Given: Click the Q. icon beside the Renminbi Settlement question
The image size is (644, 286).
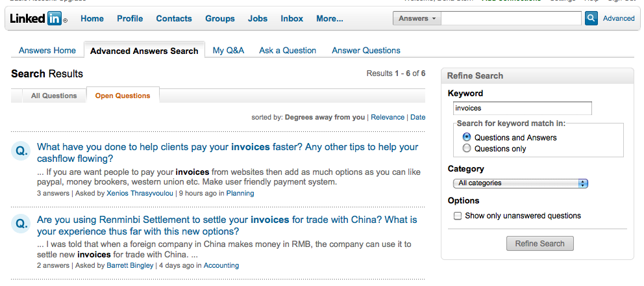Looking at the screenshot, I should point(21,224).
